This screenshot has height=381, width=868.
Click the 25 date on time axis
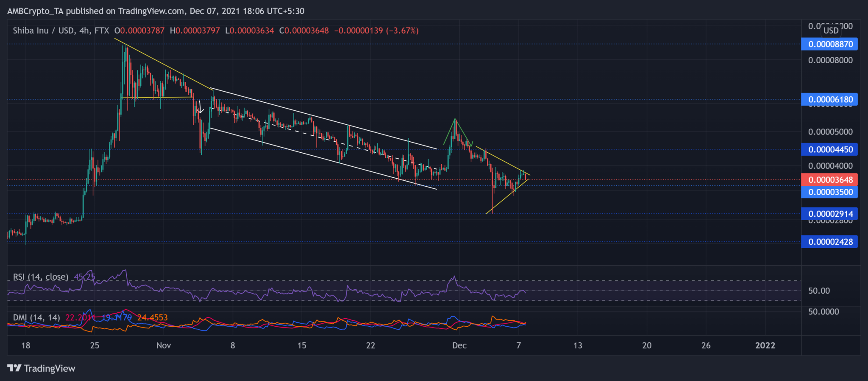pos(95,345)
